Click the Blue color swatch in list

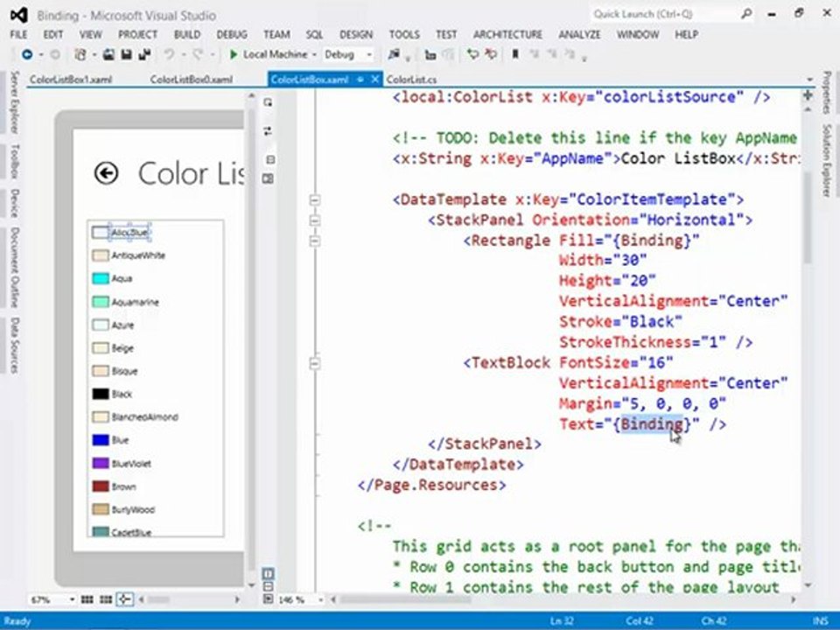(101, 440)
